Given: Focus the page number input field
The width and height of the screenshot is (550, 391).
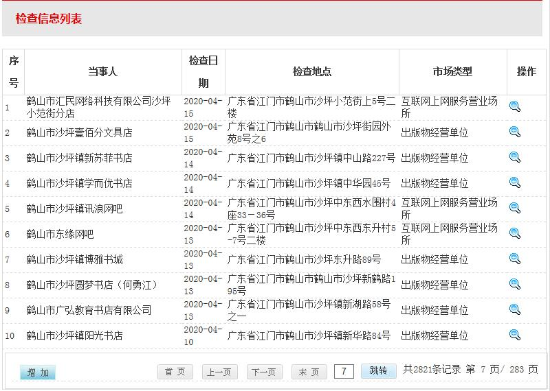Looking at the screenshot, I should point(344,371).
